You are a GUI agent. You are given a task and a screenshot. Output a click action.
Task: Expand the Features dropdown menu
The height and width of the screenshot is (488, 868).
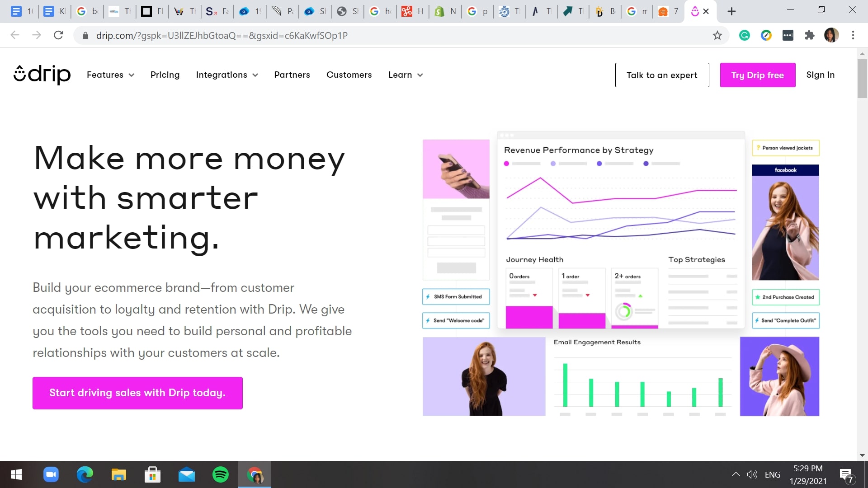coord(110,75)
